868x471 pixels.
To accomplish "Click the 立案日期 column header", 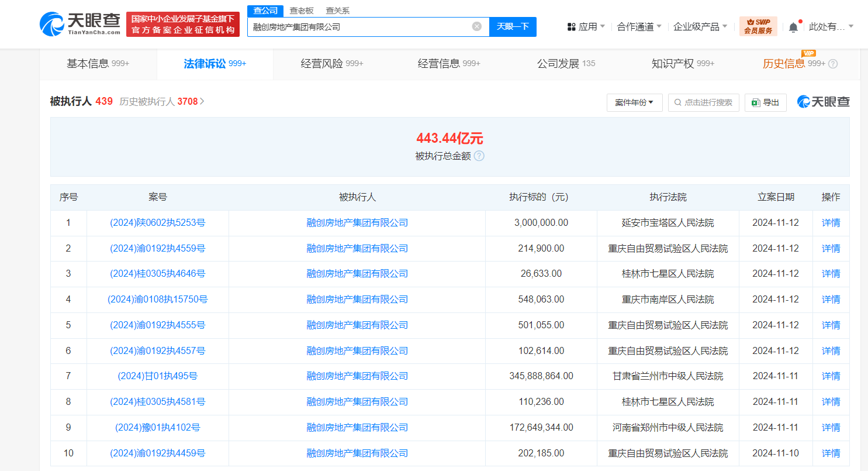I will 776,198.
